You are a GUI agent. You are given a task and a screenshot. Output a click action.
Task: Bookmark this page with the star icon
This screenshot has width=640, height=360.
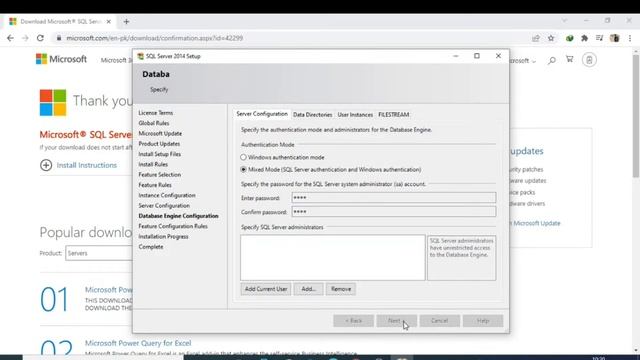(551, 38)
